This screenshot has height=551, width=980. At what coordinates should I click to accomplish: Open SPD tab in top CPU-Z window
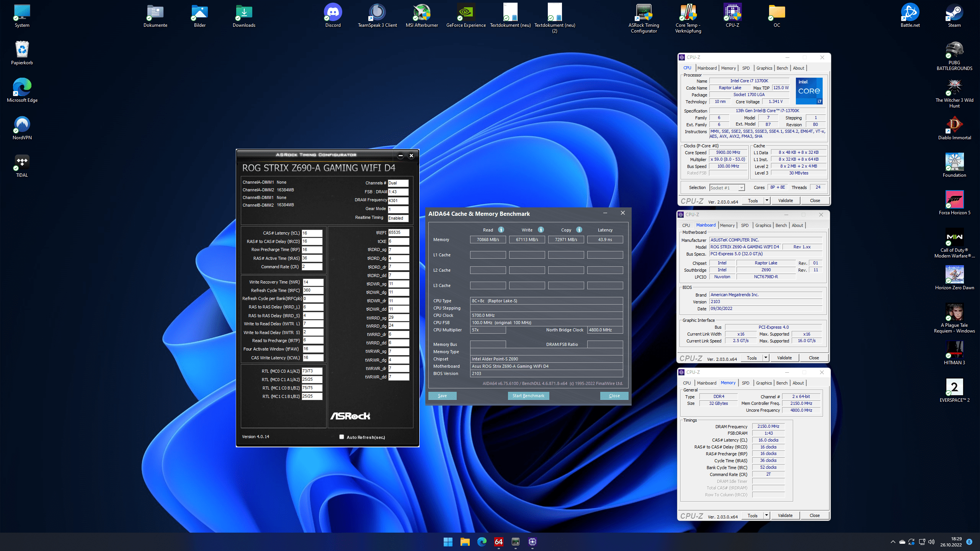(x=746, y=68)
